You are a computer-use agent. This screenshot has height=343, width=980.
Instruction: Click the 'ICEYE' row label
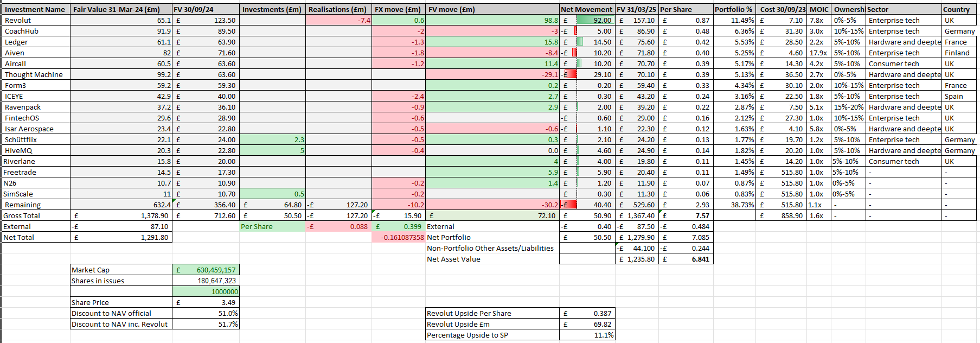point(36,96)
